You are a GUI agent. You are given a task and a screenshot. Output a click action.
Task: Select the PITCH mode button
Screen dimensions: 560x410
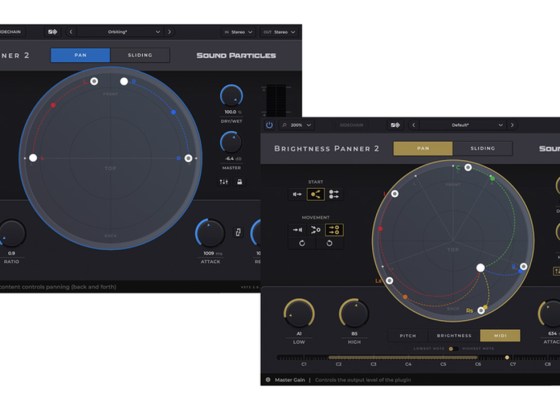pyautogui.click(x=408, y=336)
